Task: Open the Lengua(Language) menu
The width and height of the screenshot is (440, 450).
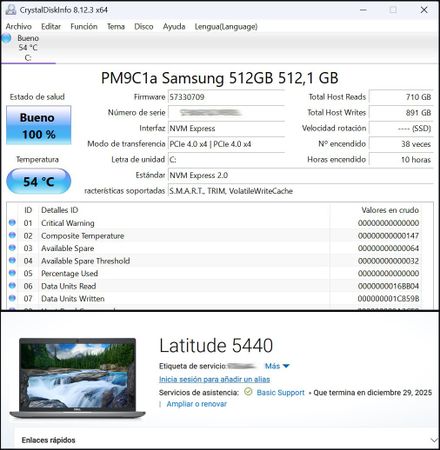Action: tap(226, 26)
